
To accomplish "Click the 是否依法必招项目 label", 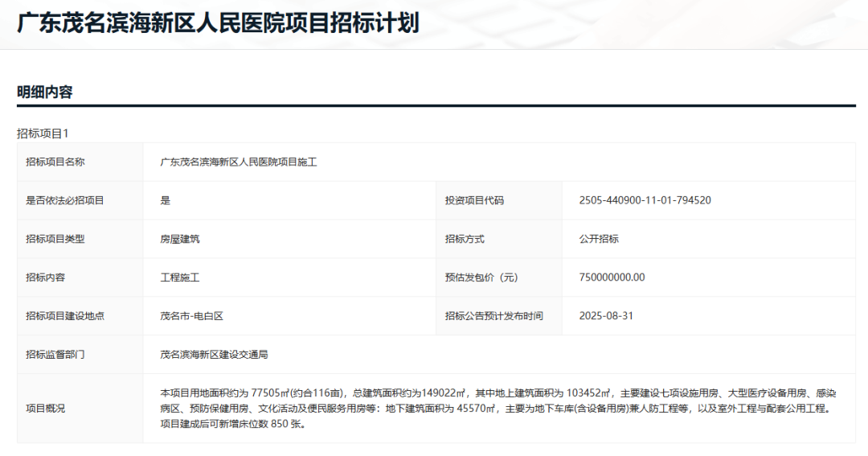I will (x=65, y=200).
